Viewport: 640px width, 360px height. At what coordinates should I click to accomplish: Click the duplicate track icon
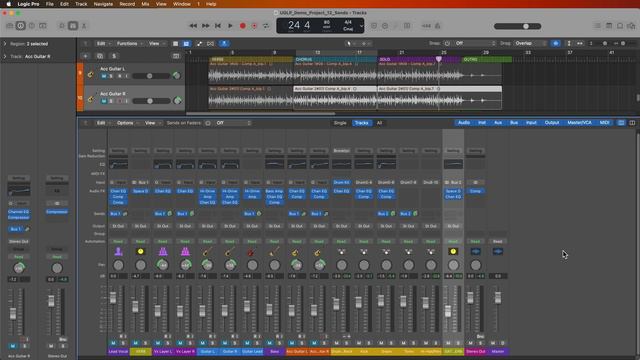coord(100,56)
